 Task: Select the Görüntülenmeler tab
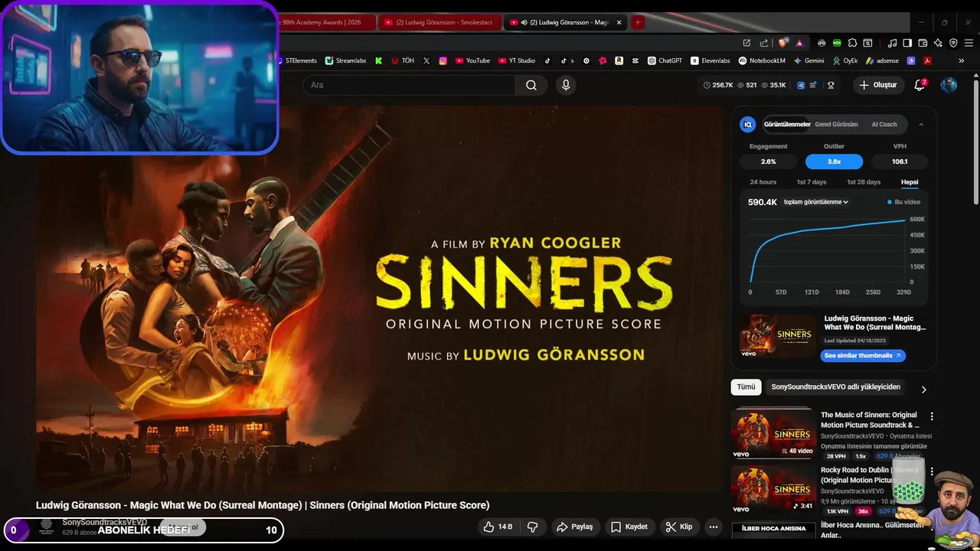pos(786,124)
